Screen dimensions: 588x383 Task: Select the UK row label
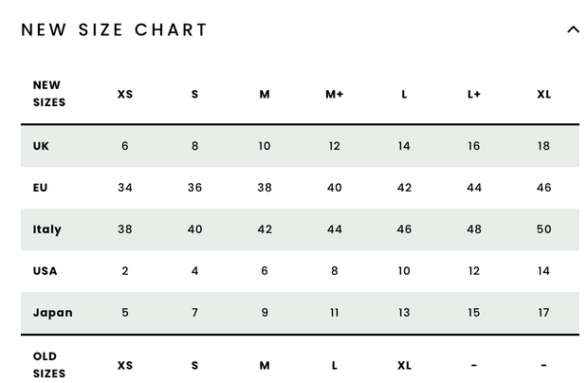(x=41, y=146)
